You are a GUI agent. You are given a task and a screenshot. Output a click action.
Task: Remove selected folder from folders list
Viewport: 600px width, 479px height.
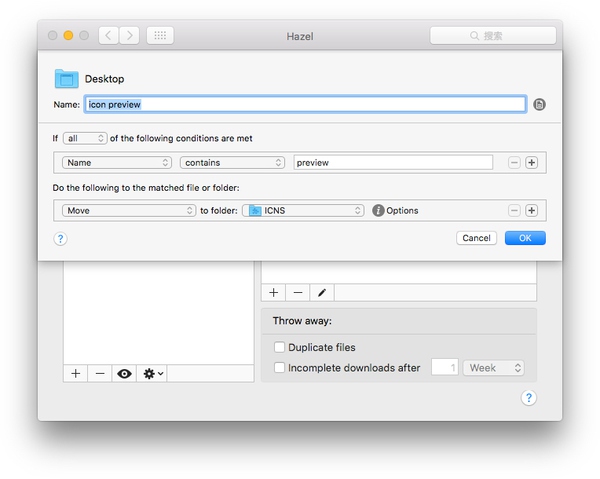point(100,373)
